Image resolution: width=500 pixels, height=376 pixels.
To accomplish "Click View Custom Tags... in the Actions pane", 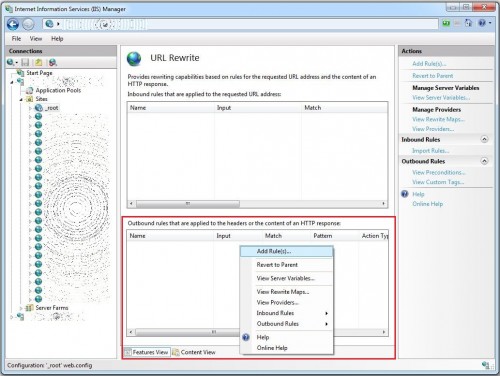I will (438, 182).
